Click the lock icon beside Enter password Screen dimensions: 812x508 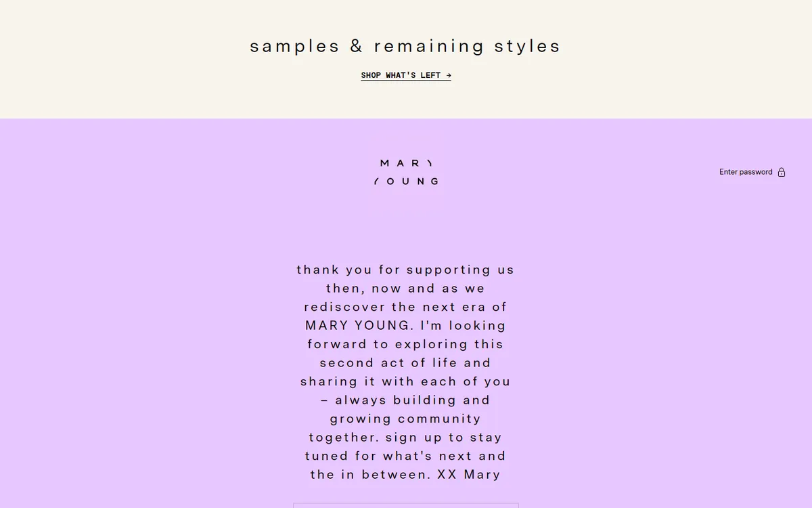click(x=782, y=172)
